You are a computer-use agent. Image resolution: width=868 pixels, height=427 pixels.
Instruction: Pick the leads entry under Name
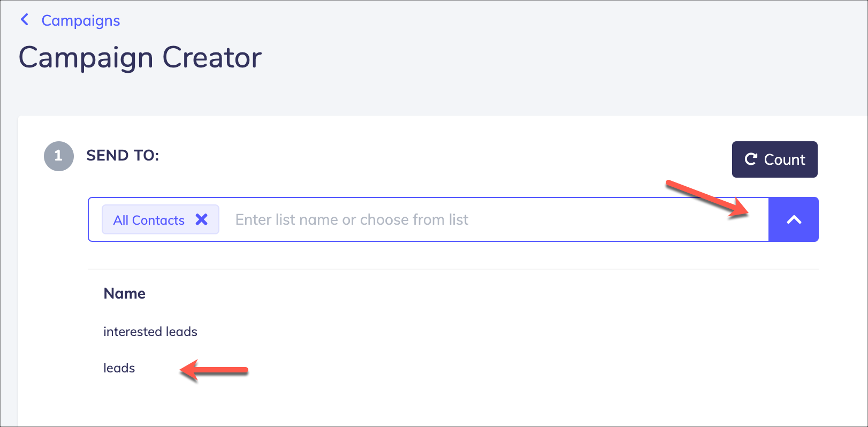[119, 368]
